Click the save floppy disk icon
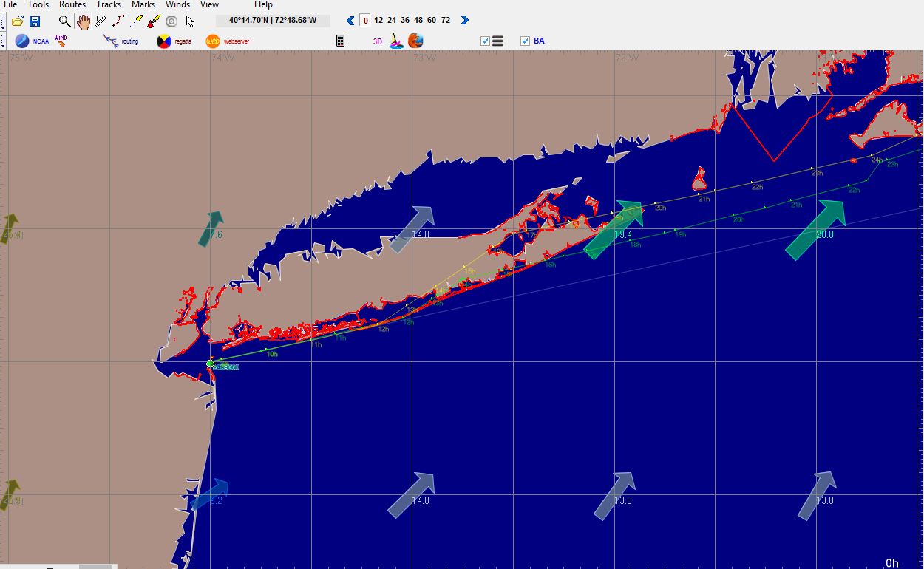924x569 pixels. click(x=35, y=21)
